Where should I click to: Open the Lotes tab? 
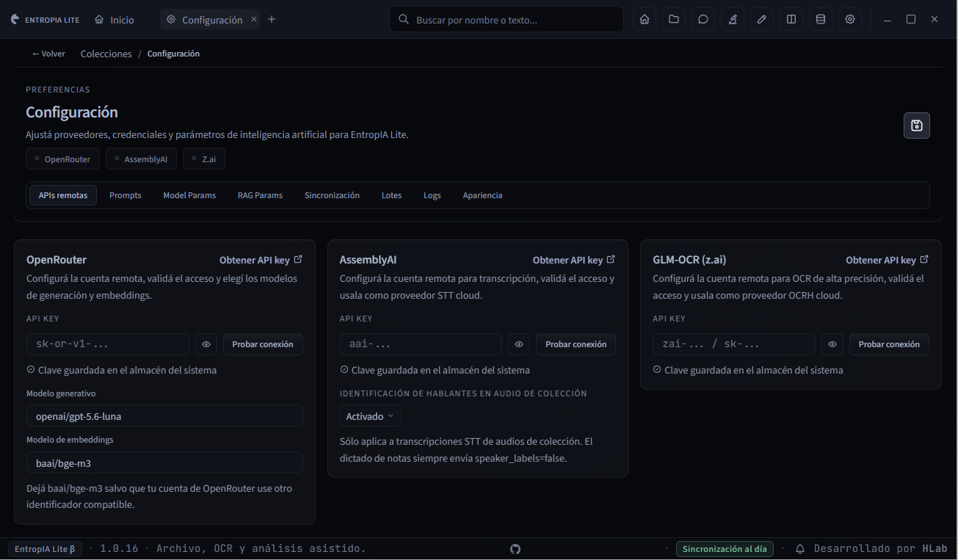tap(391, 195)
